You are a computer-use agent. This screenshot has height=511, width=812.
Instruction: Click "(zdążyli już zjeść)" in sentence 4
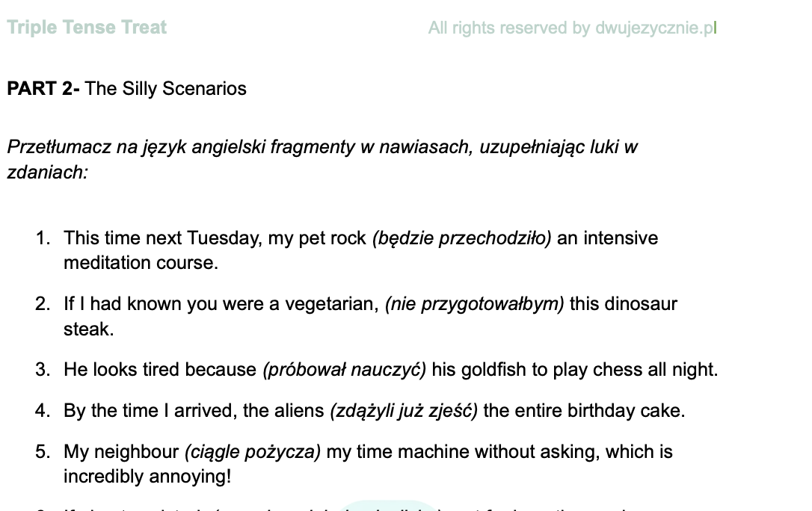(404, 411)
